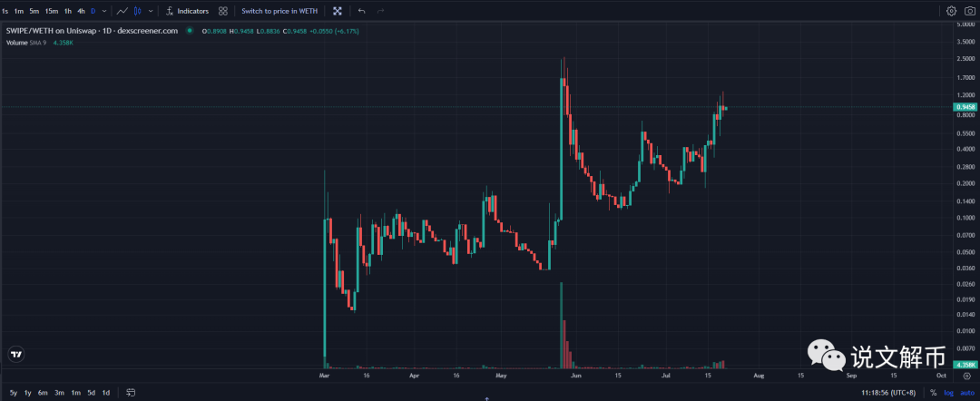Click the Low value 0.8836
Viewport: 980px width, 401px height.
pyautogui.click(x=270, y=31)
